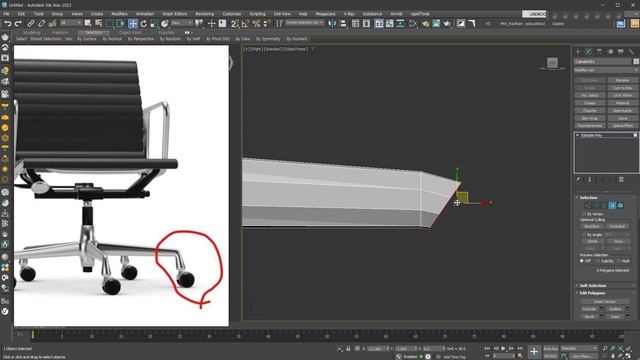
Task: Choose the Select Object tool
Action: click(x=87, y=24)
